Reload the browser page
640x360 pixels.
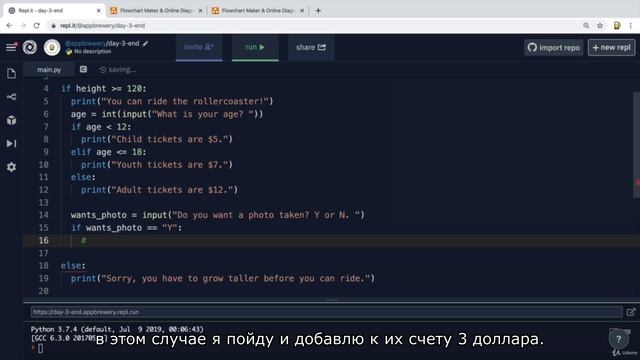click(x=37, y=25)
